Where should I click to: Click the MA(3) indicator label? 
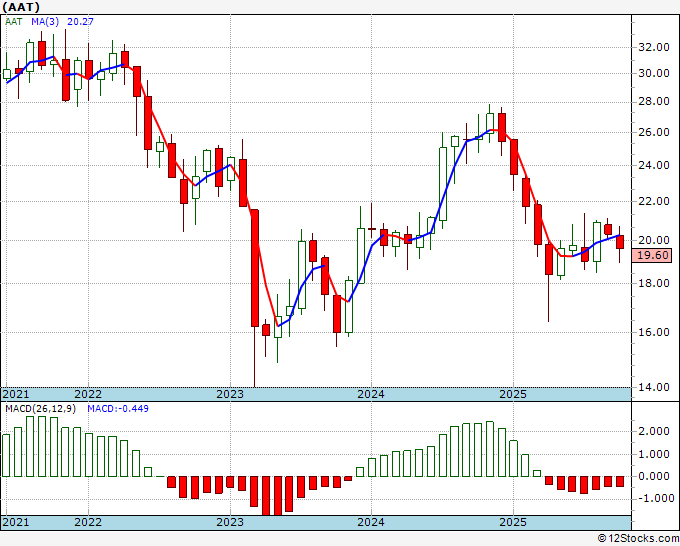coord(45,22)
